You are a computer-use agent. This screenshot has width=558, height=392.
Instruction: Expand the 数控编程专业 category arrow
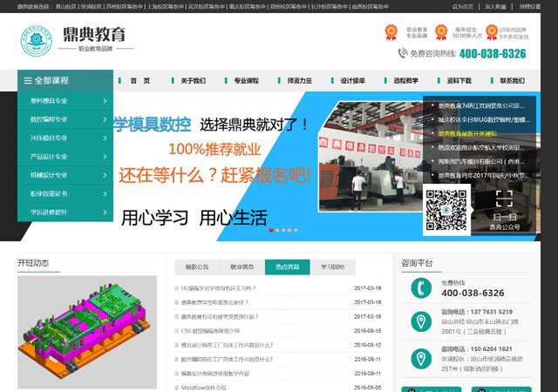[x=105, y=119]
